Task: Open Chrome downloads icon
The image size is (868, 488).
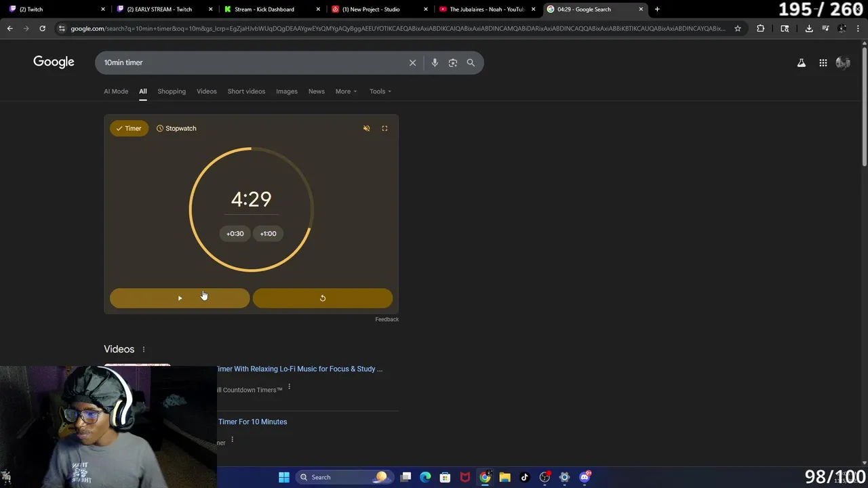Action: (x=809, y=28)
